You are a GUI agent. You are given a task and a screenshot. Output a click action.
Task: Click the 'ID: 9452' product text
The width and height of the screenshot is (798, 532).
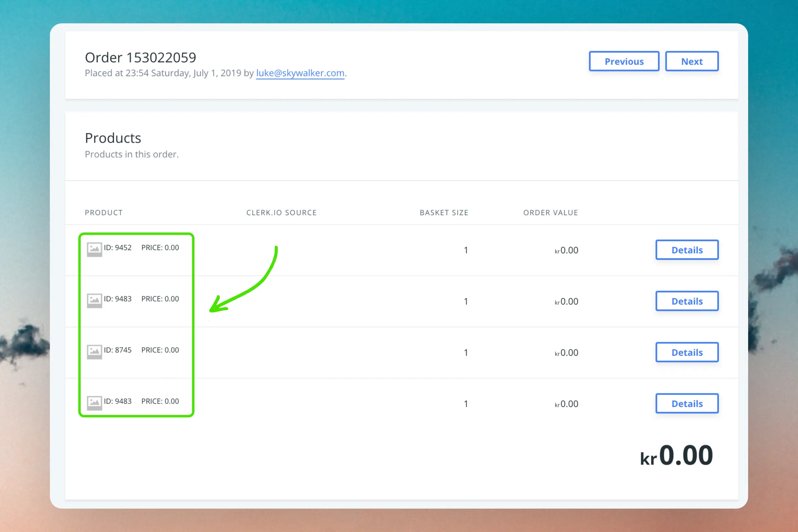[x=117, y=248]
